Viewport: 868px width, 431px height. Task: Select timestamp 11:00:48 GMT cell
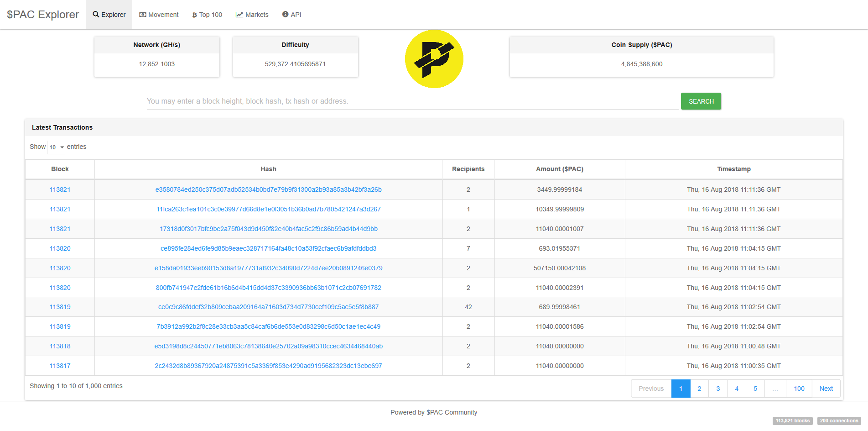point(733,346)
